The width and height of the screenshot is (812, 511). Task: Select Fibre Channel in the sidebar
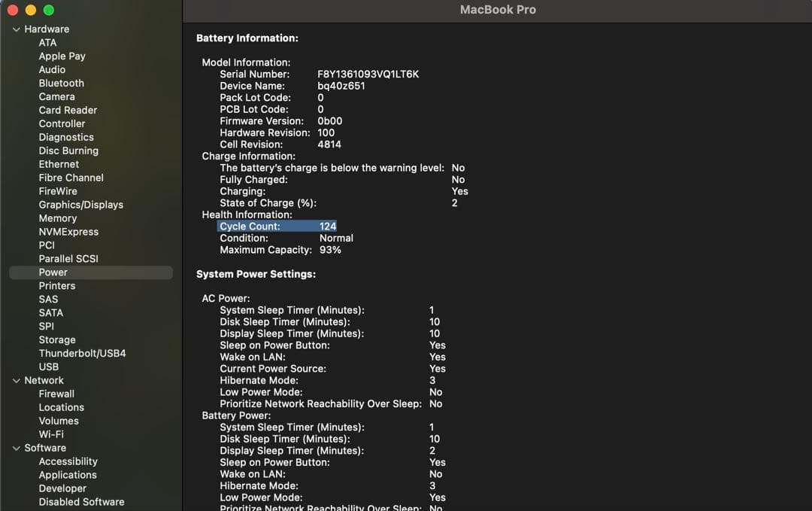coord(71,178)
